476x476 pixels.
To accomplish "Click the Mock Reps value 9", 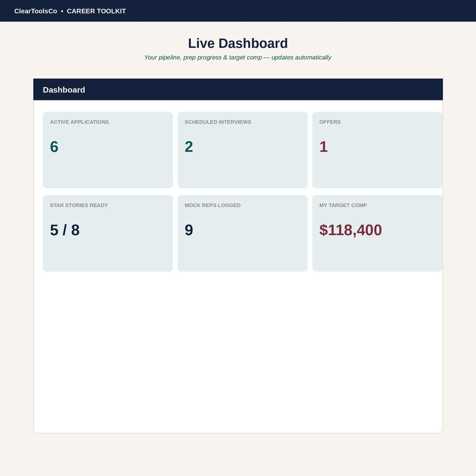I will pyautogui.click(x=189, y=230).
